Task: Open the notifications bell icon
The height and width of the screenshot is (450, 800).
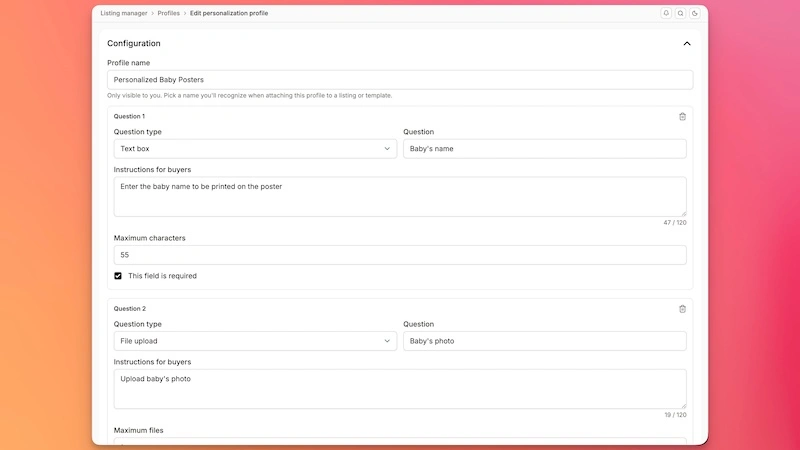Action: pyautogui.click(x=666, y=13)
